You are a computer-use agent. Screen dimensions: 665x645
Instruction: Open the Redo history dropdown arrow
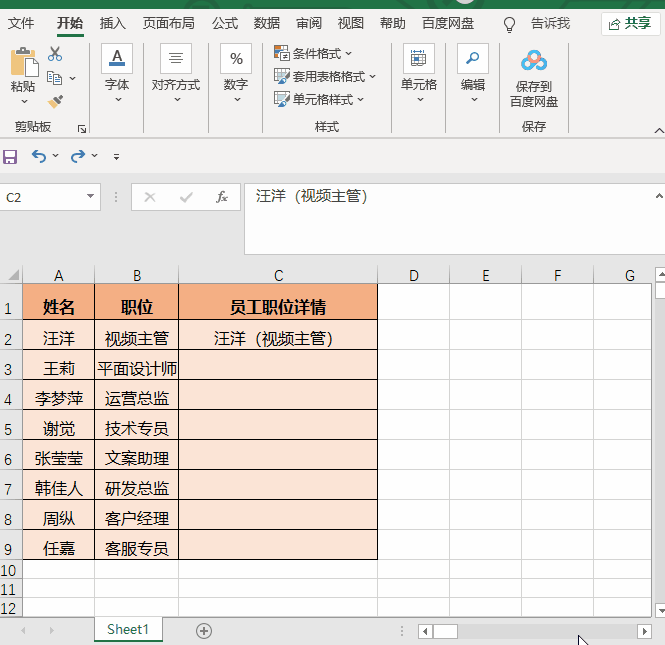(95, 156)
